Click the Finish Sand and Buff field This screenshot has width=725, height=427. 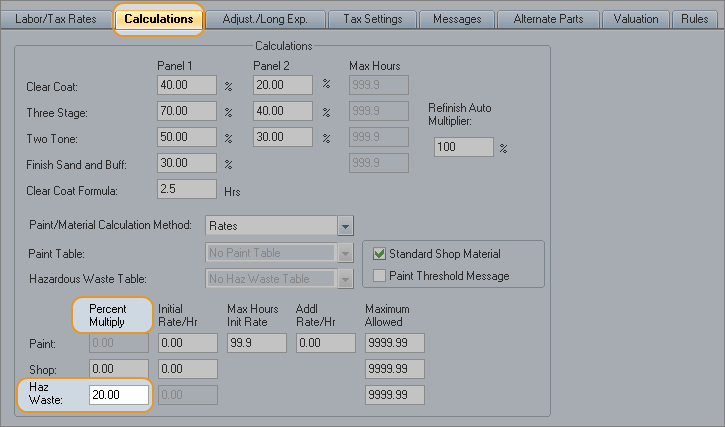point(187,163)
